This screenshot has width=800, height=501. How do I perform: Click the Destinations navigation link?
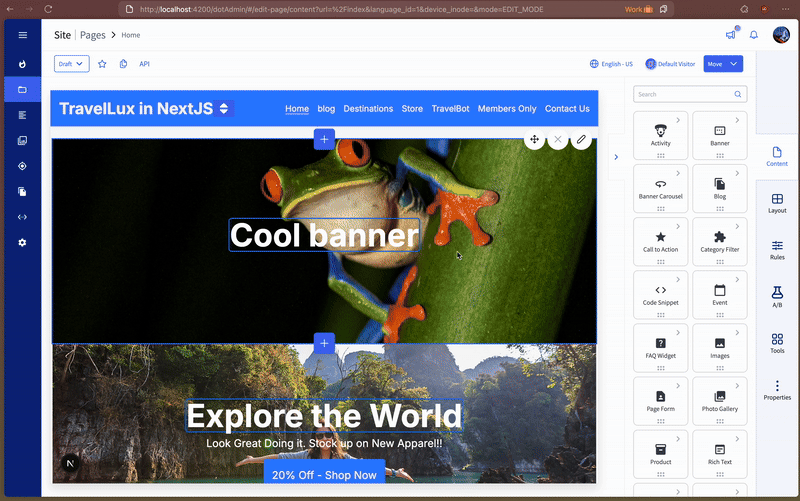click(x=368, y=109)
